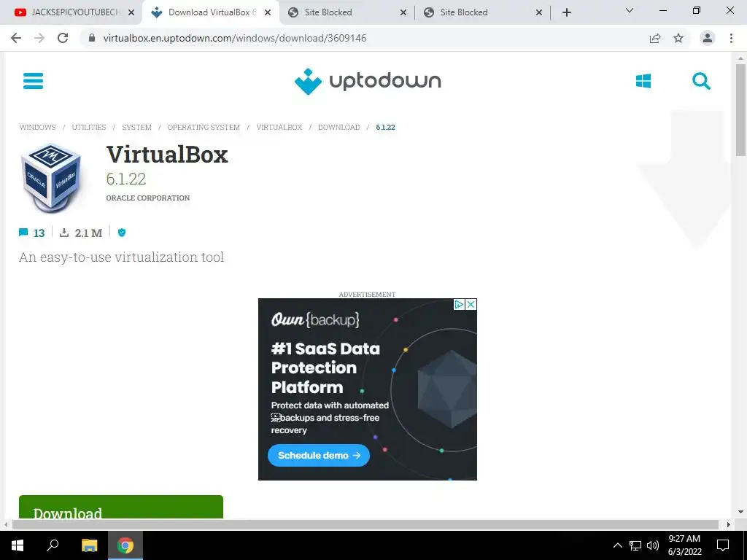Viewport: 747px width, 560px height.
Task: Close the second Site Blocked tab
Action: [539, 13]
